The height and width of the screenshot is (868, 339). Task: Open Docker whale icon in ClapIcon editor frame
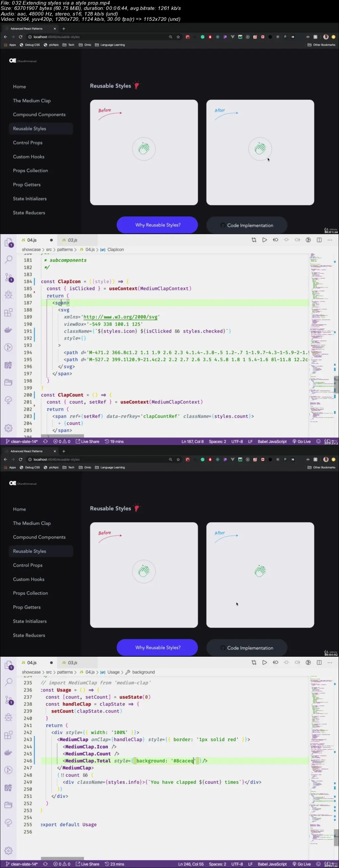(x=9, y=330)
